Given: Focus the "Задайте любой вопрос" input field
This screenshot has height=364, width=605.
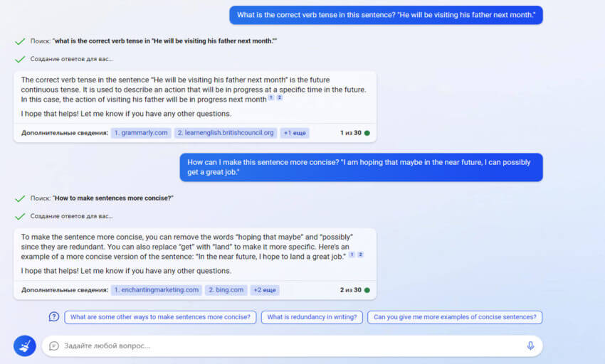Looking at the screenshot, I should click(285, 346).
